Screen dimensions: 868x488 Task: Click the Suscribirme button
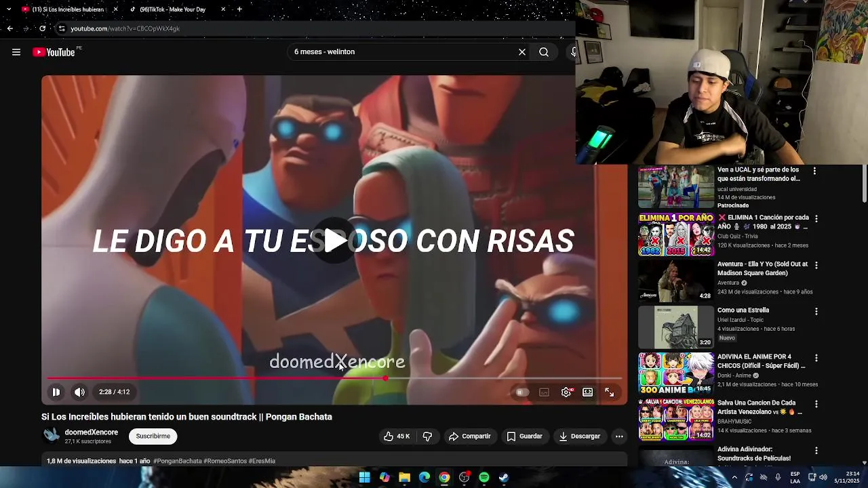(153, 436)
